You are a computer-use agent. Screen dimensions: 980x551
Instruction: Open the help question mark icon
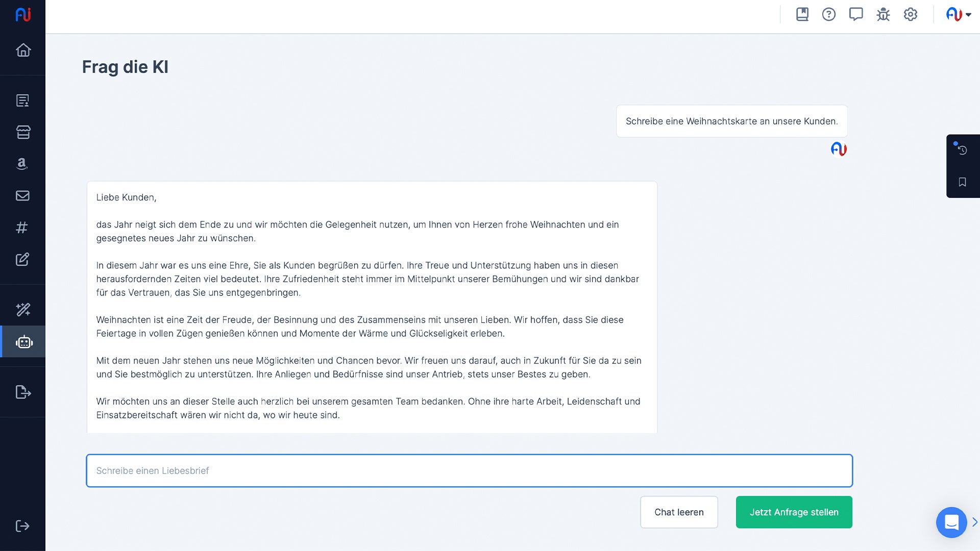point(829,14)
